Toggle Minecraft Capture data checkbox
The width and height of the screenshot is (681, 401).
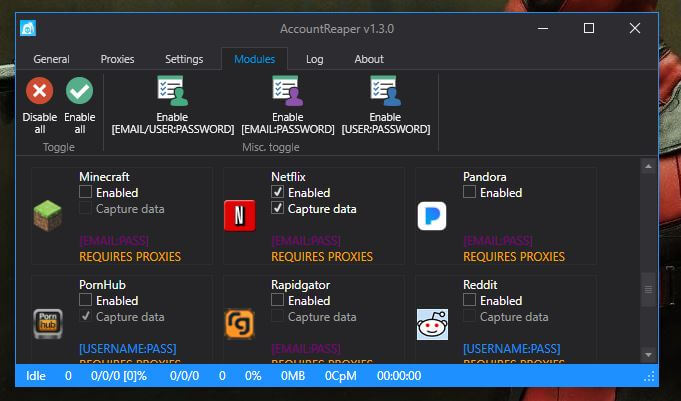[86, 208]
